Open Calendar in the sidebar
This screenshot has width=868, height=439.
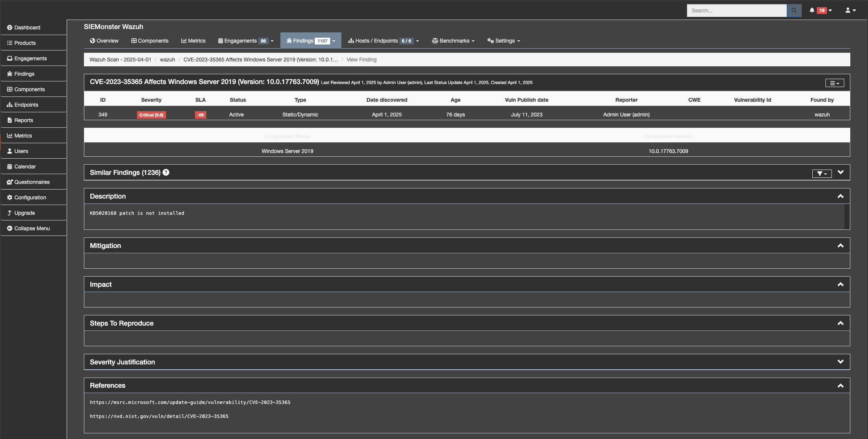(25, 167)
